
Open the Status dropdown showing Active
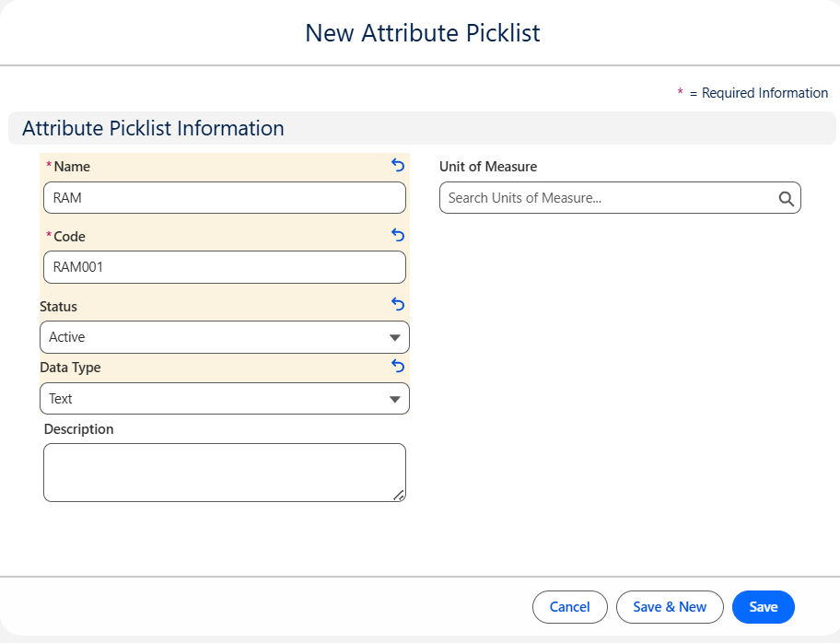pos(224,337)
